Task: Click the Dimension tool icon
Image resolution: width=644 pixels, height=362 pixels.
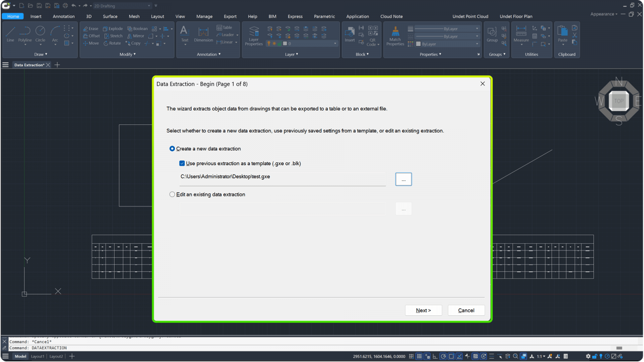Action: 203,34
